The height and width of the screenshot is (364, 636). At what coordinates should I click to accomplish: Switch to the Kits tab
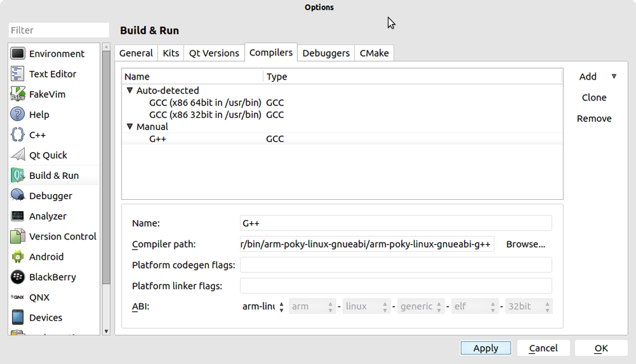[x=171, y=53]
